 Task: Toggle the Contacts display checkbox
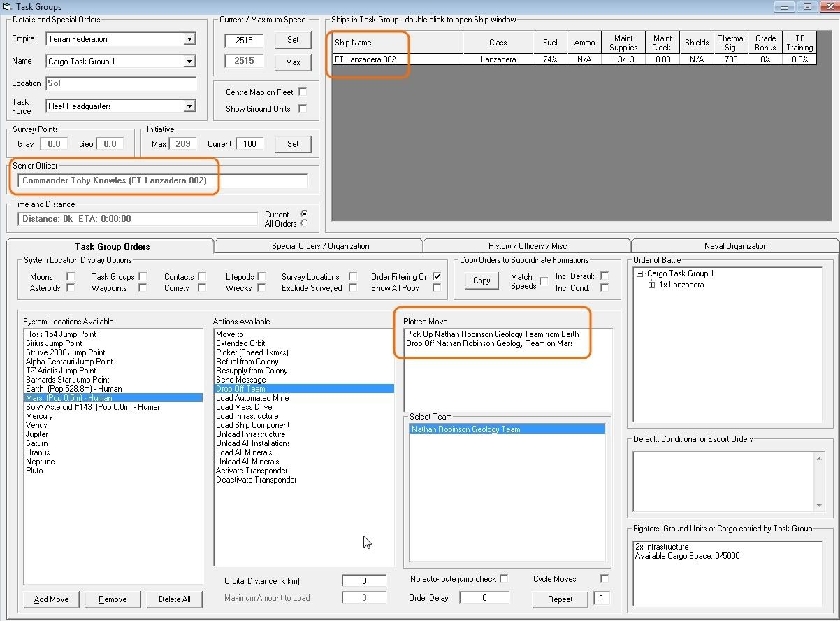(202, 276)
